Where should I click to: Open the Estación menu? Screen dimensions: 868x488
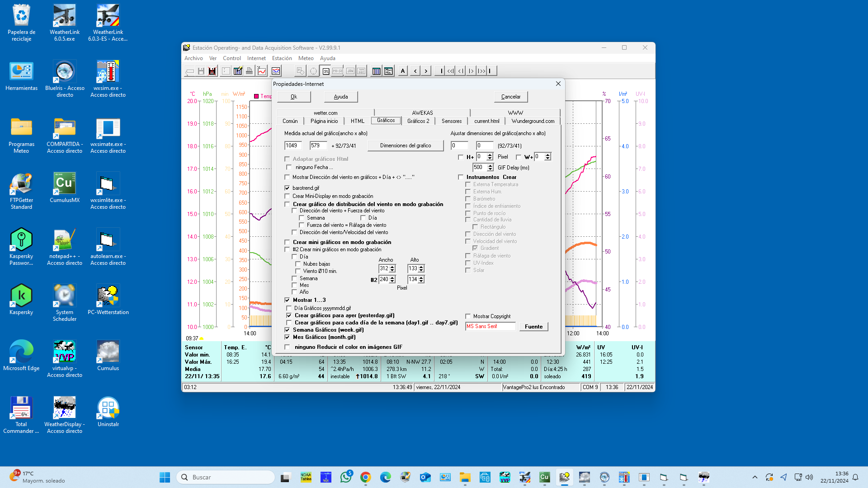(282, 58)
